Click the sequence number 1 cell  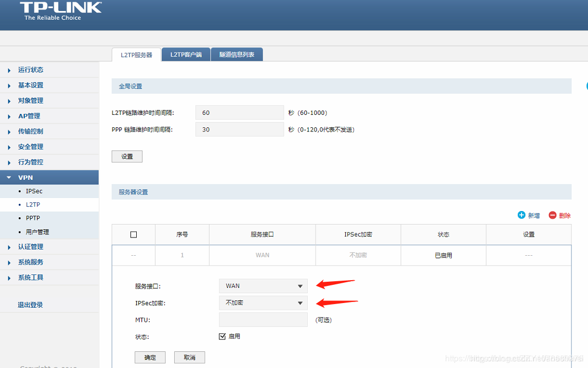click(182, 255)
